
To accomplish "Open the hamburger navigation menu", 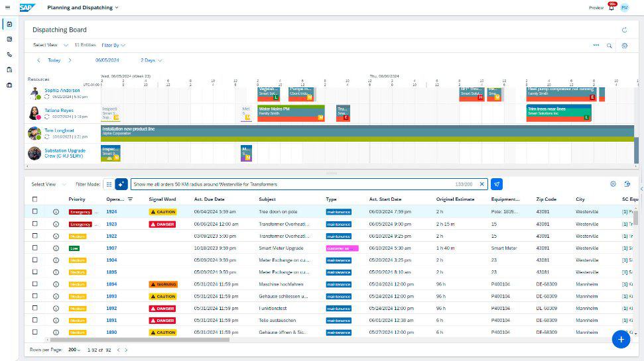I will click(7, 7).
